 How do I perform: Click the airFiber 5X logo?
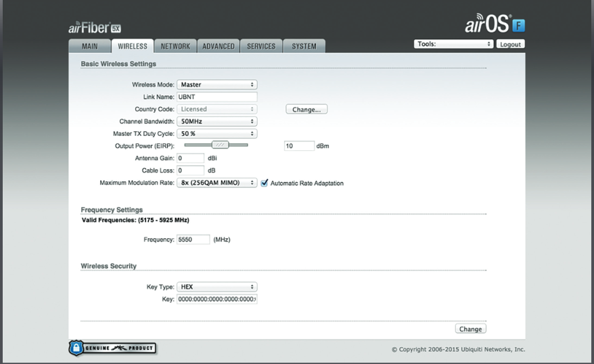[95, 28]
